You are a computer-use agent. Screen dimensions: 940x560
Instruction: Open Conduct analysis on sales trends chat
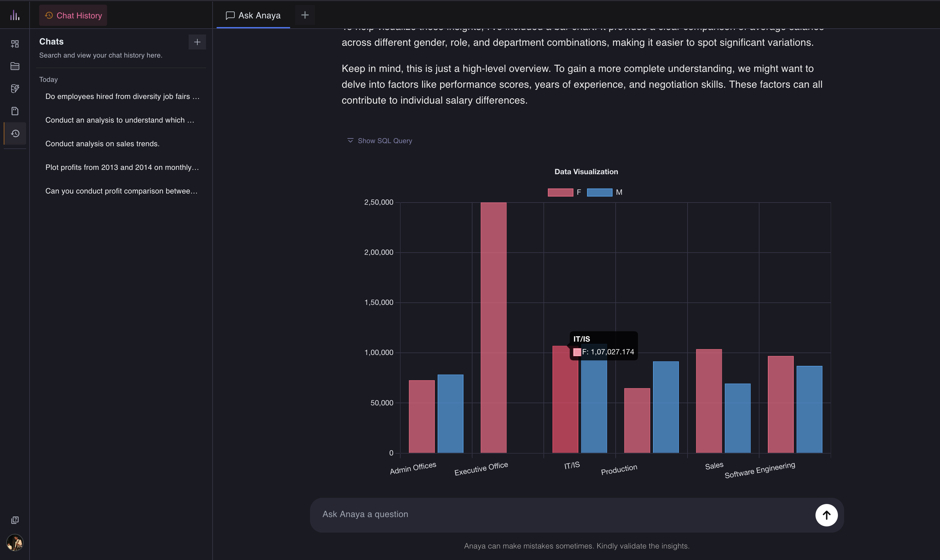[x=102, y=144]
